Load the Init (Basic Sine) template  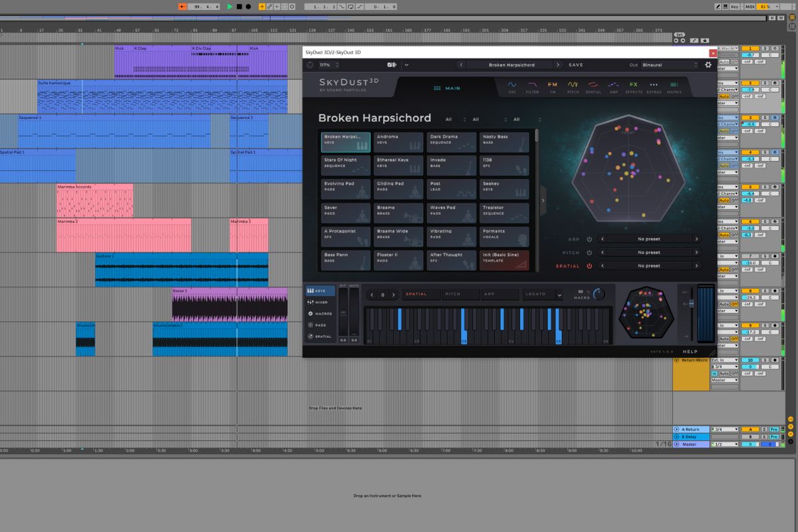pyautogui.click(x=505, y=260)
